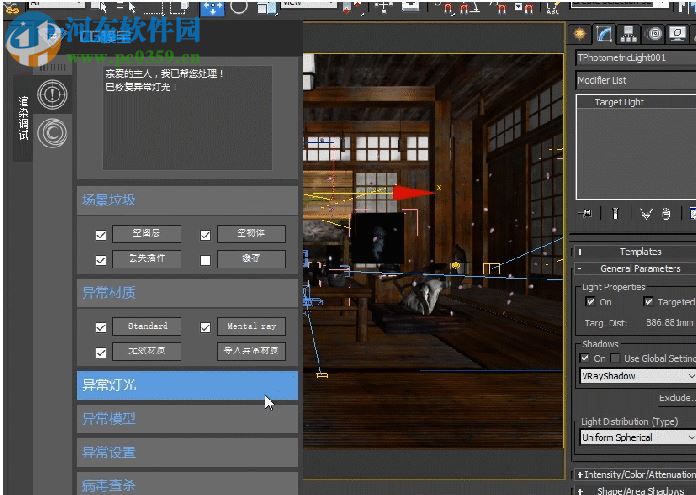Image resolution: width=696 pixels, height=495 pixels.
Task: Click Remove Modifier trash icon
Action: click(666, 214)
